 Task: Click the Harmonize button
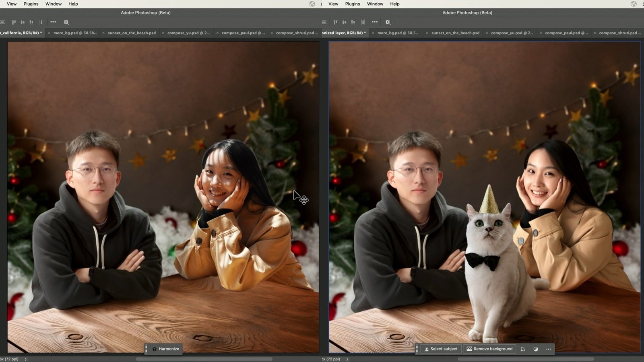click(165, 349)
